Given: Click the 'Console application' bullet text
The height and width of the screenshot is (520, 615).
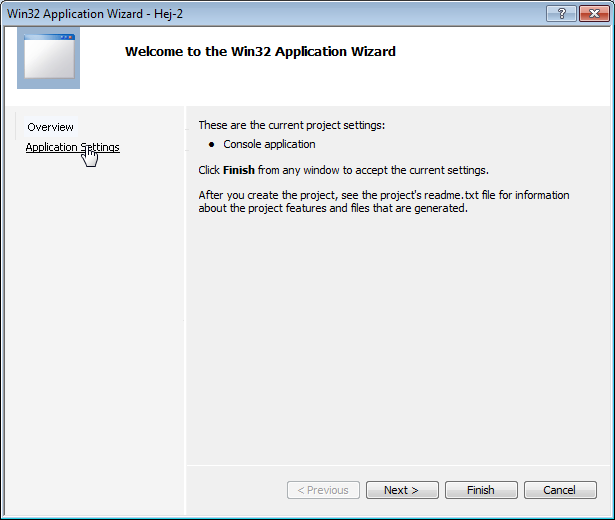Looking at the screenshot, I should click(x=269, y=144).
